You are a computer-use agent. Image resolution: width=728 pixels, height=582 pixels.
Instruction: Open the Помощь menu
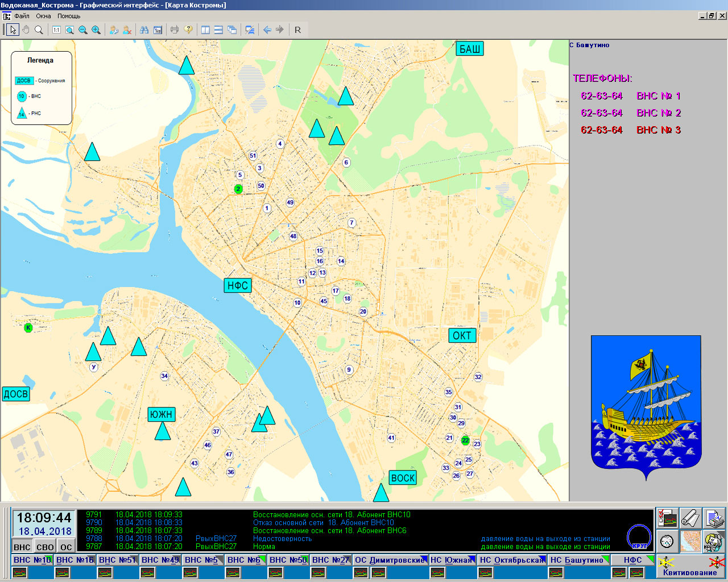click(69, 16)
